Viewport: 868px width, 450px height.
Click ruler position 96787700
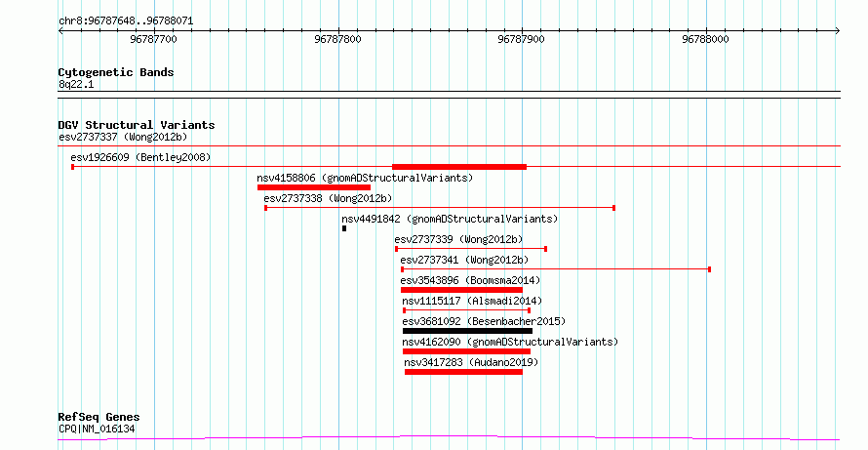(x=153, y=39)
